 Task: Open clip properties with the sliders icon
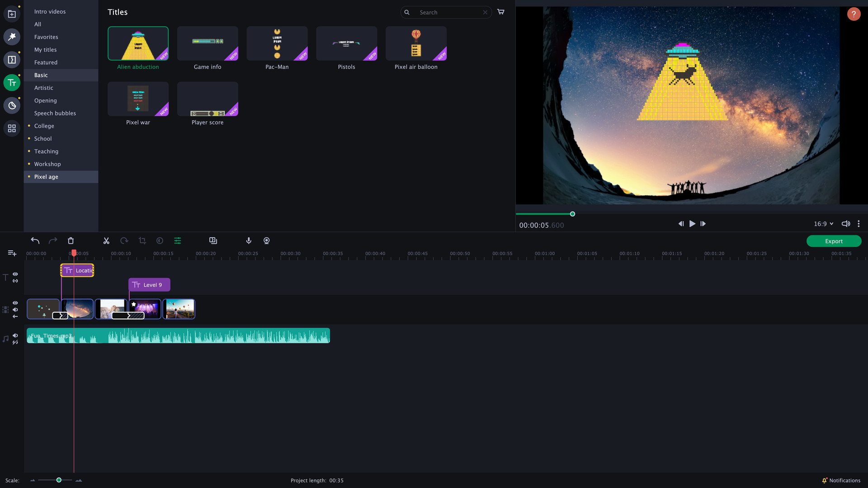(178, 241)
